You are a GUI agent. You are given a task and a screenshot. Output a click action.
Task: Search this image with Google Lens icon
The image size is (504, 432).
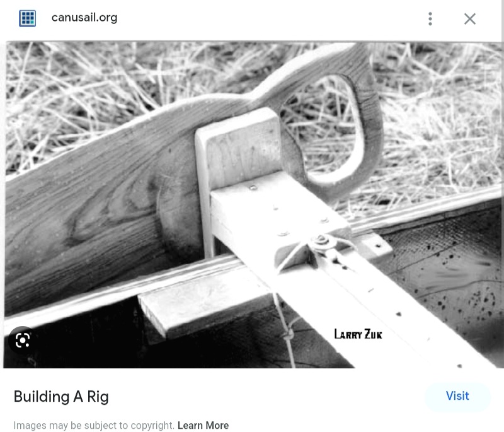(22, 340)
